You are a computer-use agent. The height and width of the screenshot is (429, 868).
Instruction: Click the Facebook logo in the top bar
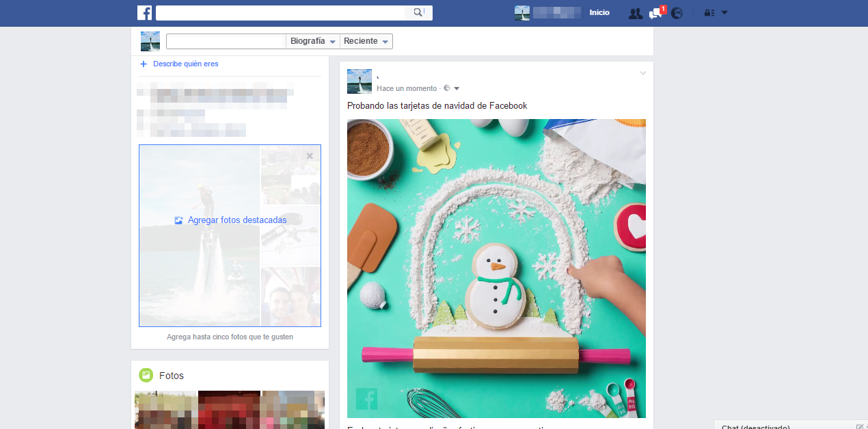pyautogui.click(x=144, y=13)
